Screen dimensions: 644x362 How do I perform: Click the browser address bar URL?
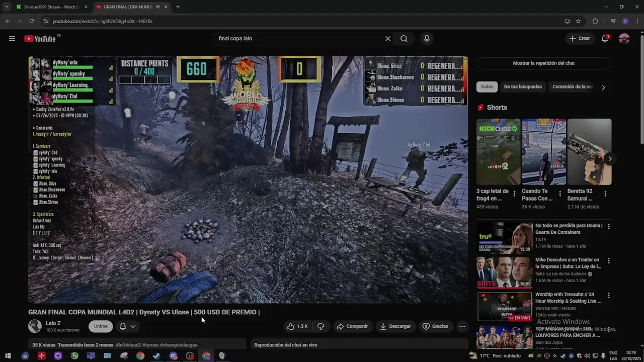(103, 21)
